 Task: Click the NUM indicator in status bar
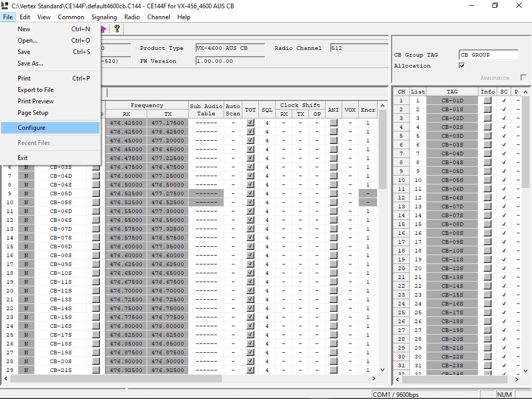coord(504,395)
